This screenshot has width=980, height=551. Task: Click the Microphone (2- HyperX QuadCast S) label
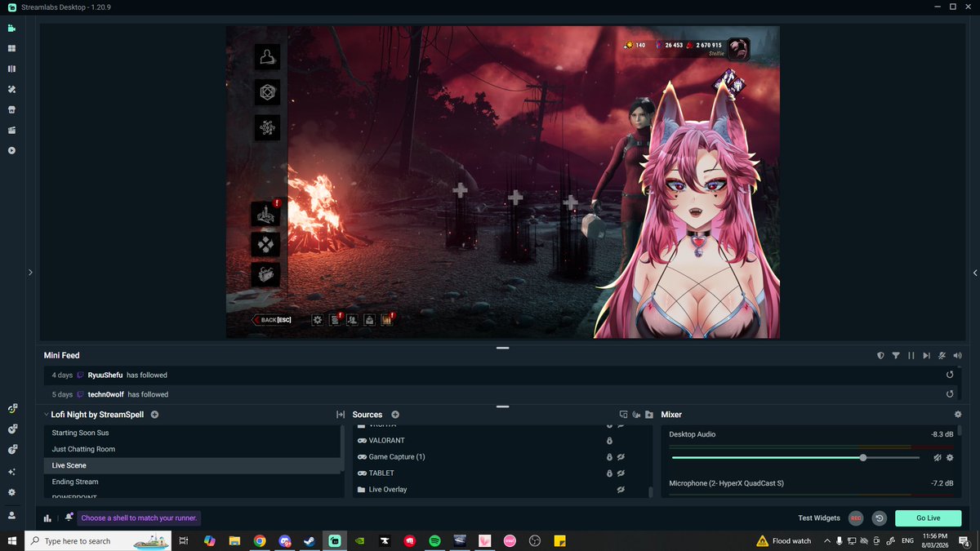(726, 483)
